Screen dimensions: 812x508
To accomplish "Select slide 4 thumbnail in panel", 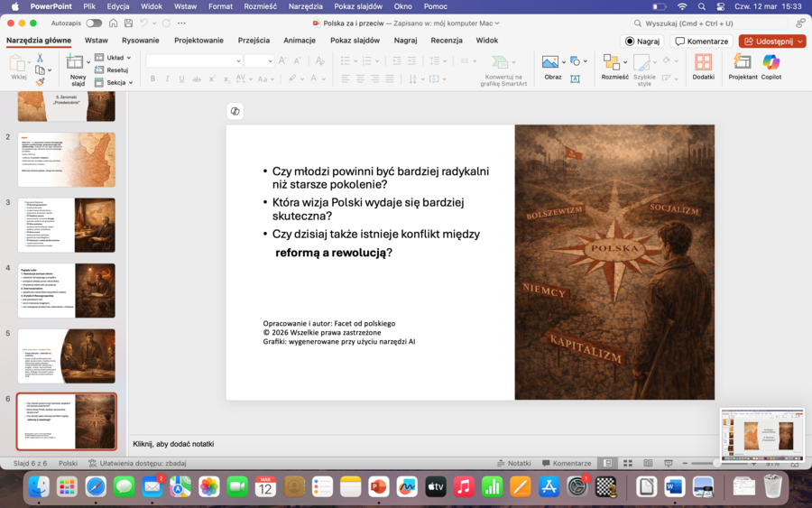I will click(67, 291).
